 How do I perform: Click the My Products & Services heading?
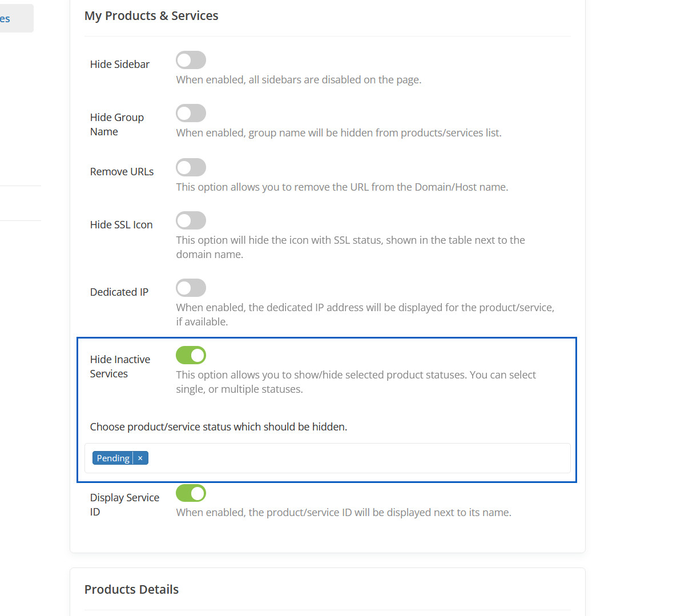[x=151, y=16]
